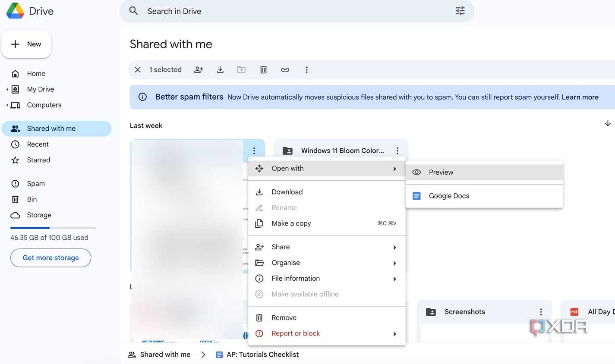Open advanced search filter options icon

coord(460,11)
